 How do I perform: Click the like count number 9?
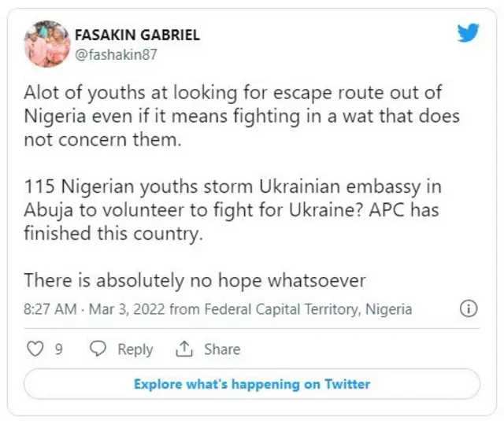(58, 349)
